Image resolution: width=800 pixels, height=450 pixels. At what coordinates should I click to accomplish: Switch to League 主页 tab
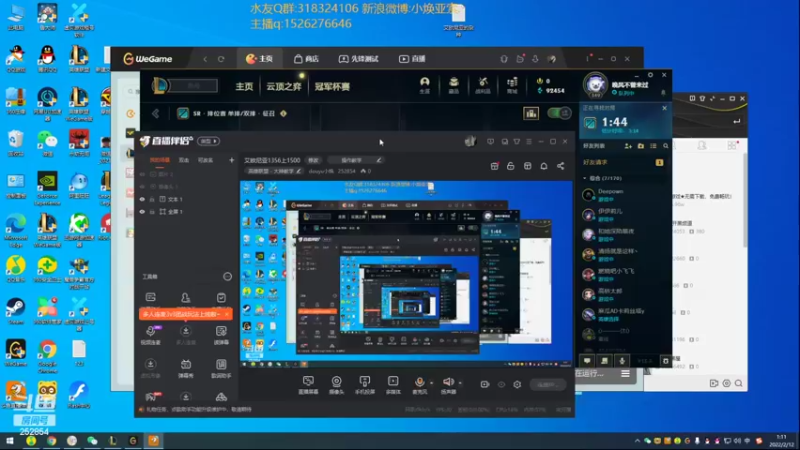click(x=244, y=86)
